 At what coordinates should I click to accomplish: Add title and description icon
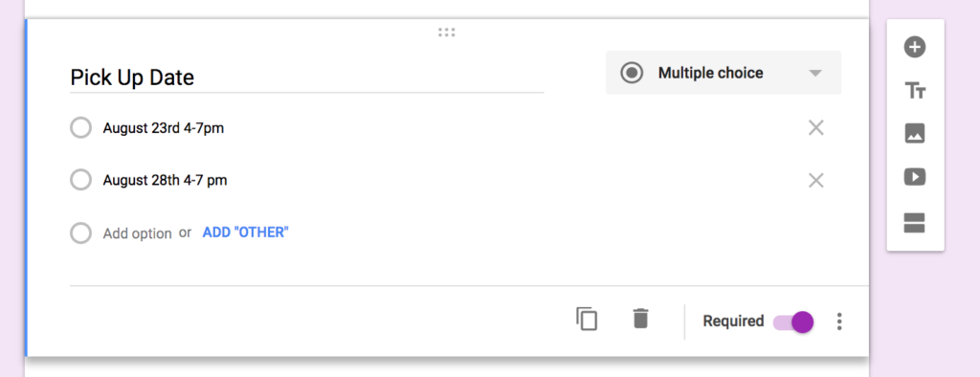pyautogui.click(x=915, y=91)
